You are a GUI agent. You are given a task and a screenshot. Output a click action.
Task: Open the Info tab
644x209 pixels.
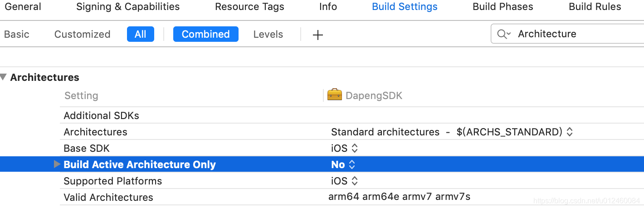(x=328, y=7)
